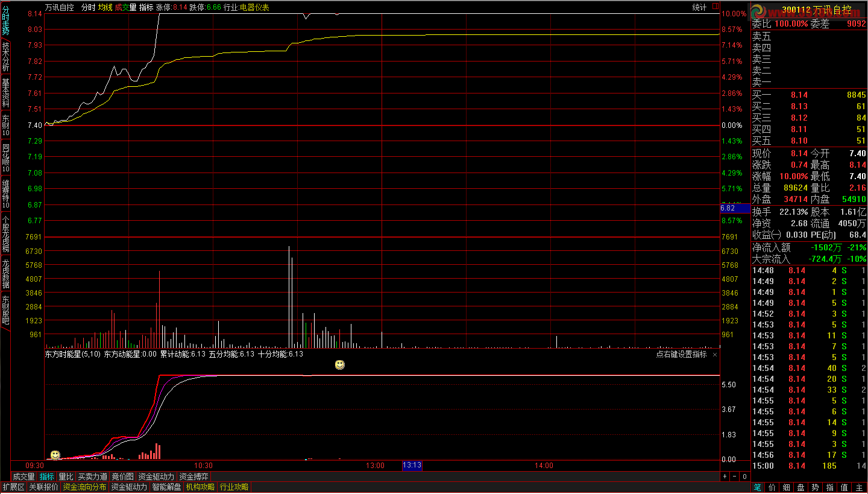
Task: Click the 净流入额 -1502万 value
Action: coord(825,247)
